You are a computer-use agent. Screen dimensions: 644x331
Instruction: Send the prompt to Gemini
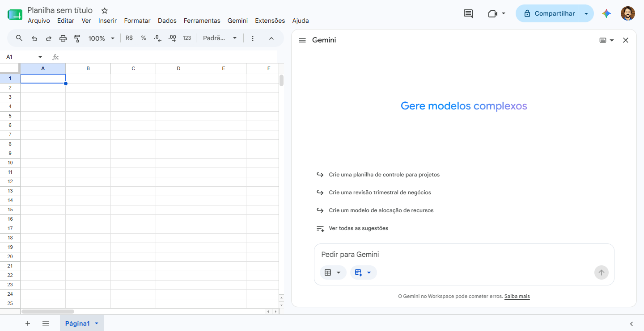tap(602, 272)
